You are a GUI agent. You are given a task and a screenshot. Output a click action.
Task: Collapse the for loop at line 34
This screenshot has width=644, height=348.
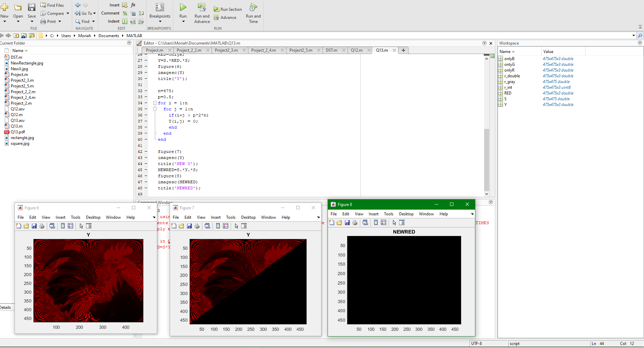click(x=155, y=103)
